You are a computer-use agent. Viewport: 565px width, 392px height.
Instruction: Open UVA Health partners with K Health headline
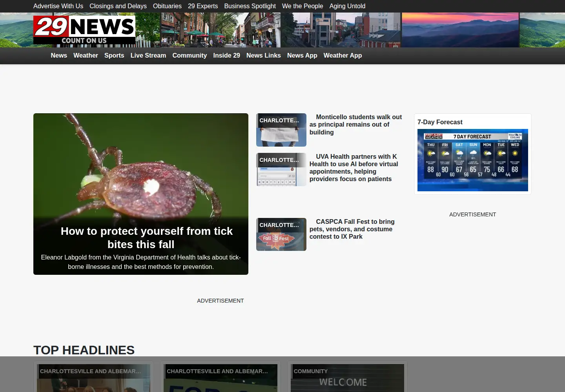[354, 168]
